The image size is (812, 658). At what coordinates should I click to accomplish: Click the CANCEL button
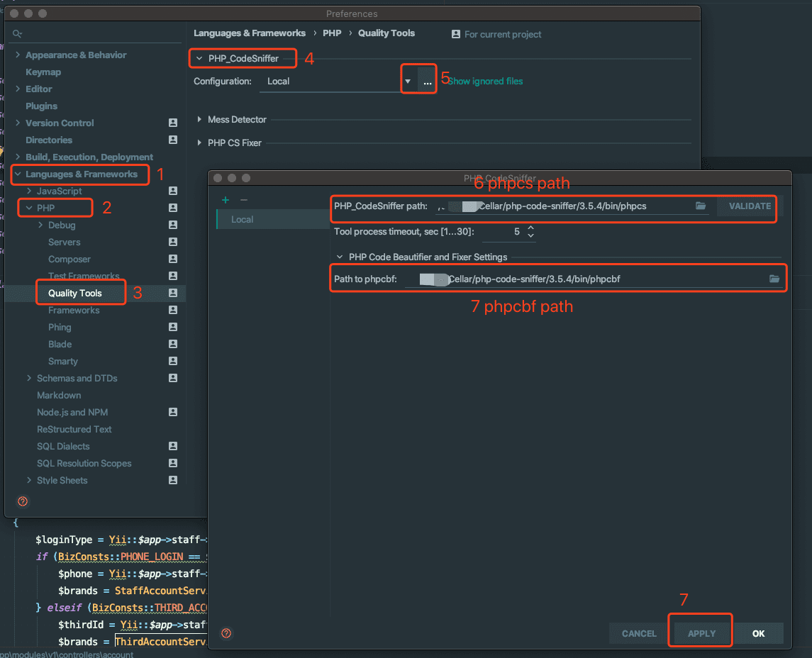639,634
